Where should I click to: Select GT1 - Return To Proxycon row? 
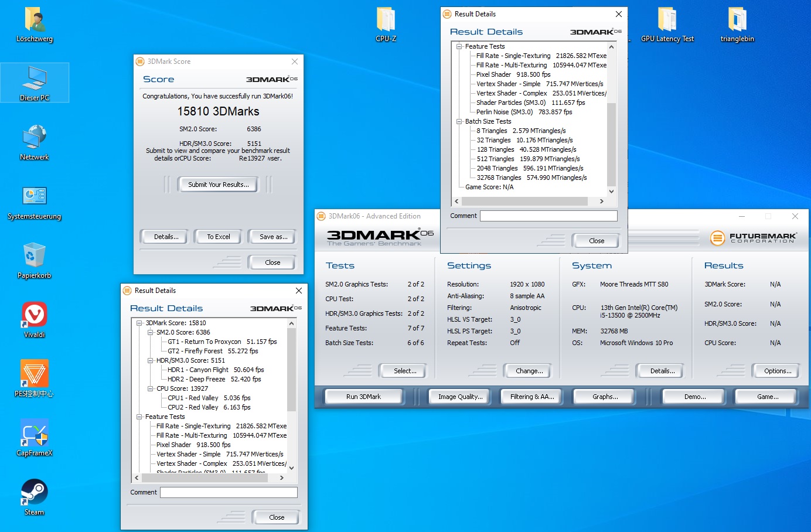pos(222,342)
